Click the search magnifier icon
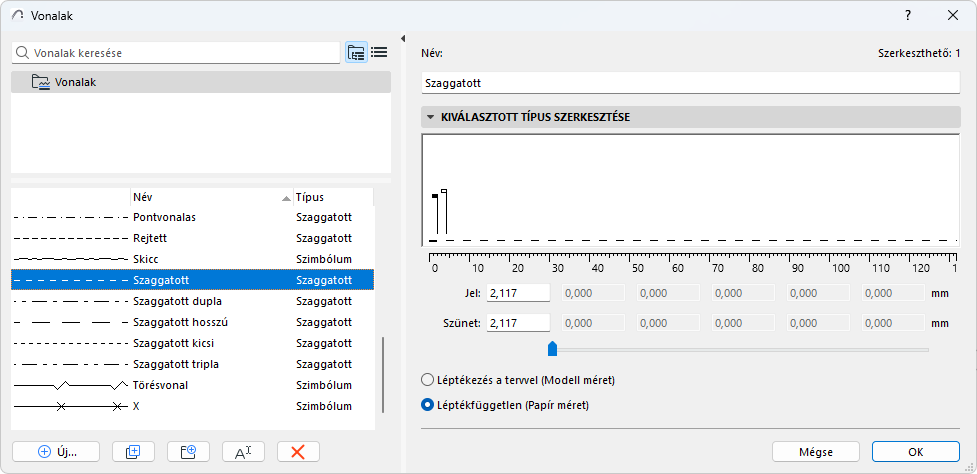 (22, 53)
